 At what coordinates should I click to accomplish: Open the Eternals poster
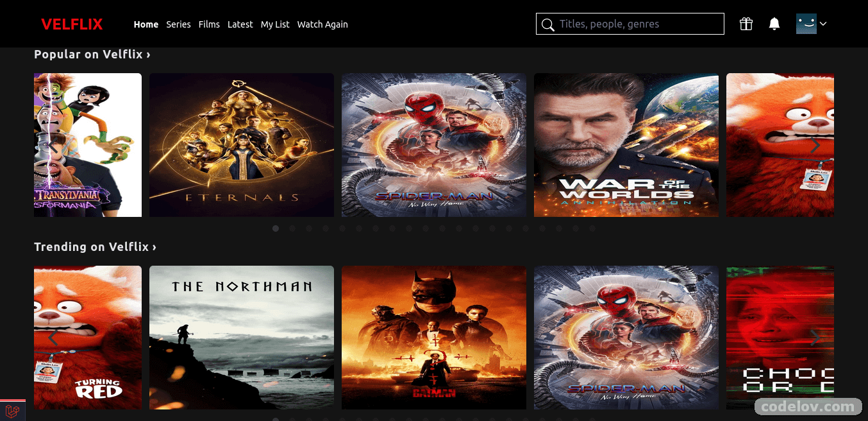pyautogui.click(x=242, y=145)
